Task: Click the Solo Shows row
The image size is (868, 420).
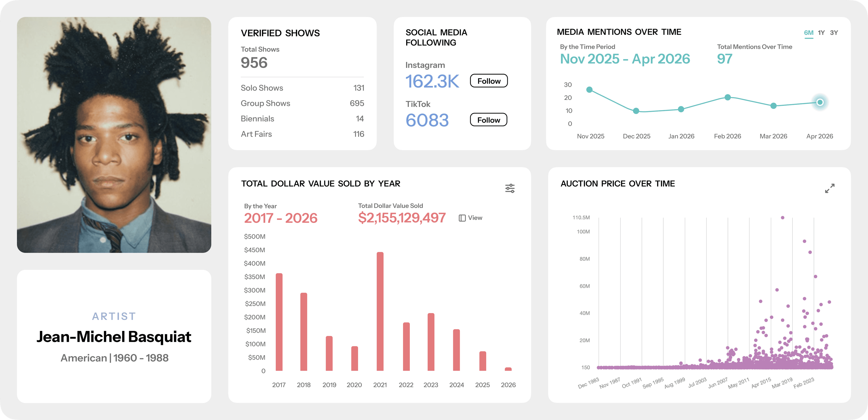Action: (302, 88)
